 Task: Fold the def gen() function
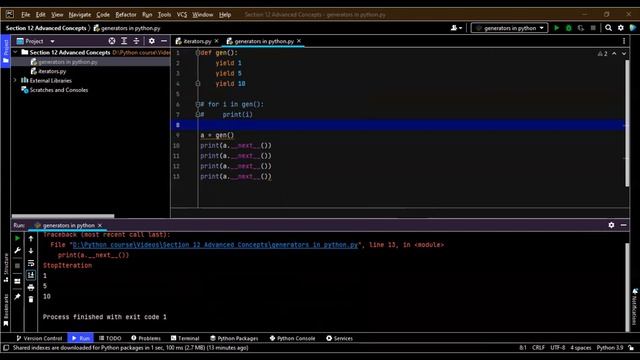[x=198, y=53]
